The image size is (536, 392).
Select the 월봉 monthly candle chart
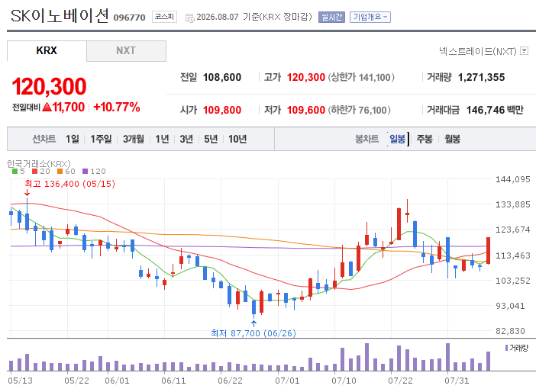pos(452,139)
